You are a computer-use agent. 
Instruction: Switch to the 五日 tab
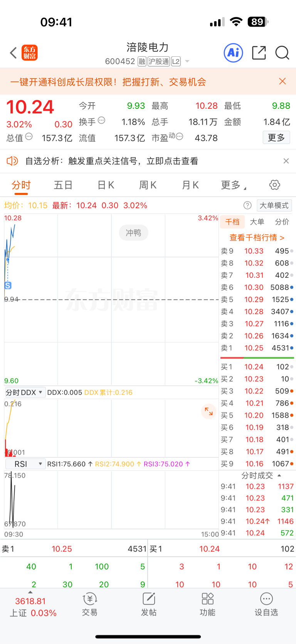63,185
